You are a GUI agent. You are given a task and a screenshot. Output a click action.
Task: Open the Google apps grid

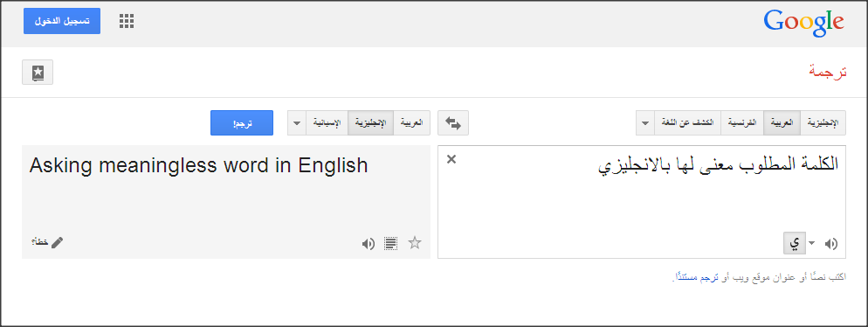[x=127, y=21]
